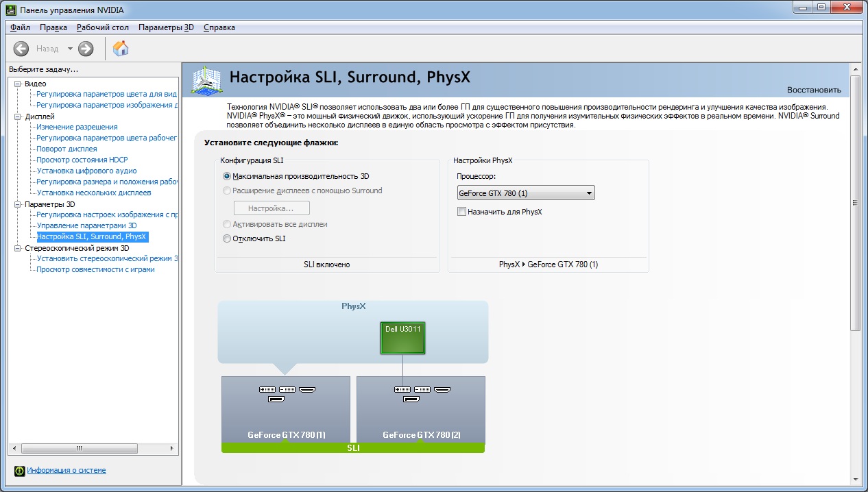The height and width of the screenshot is (492, 868).
Task: Click the main panel scroll-up arrow
Action: tap(855, 69)
